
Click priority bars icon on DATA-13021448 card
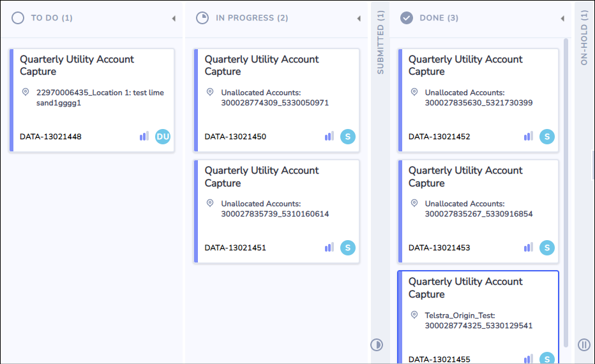coord(144,136)
